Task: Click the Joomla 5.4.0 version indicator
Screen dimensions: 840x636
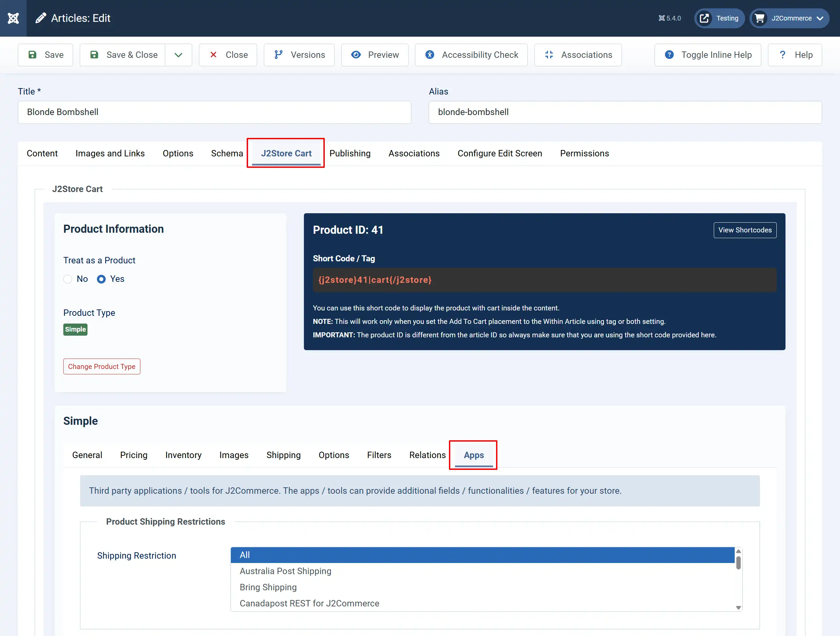Action: [x=669, y=18]
